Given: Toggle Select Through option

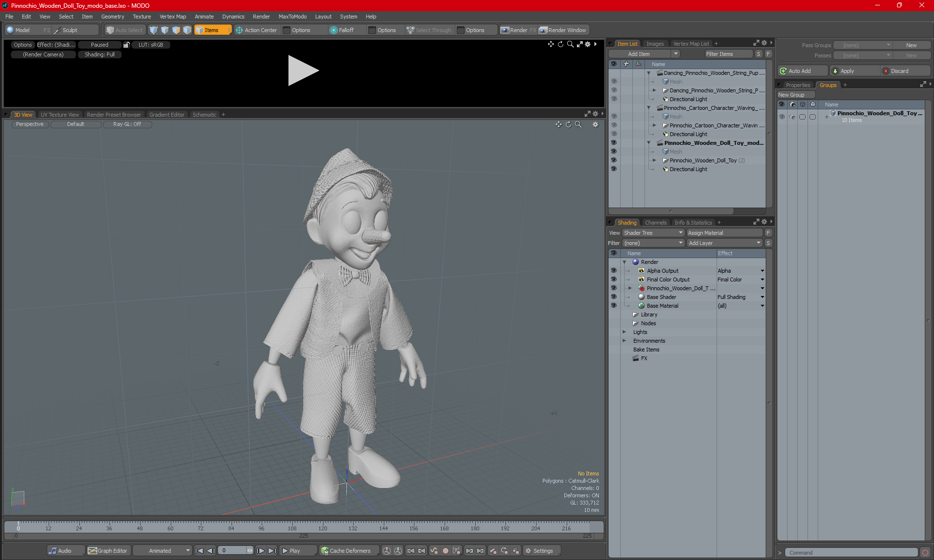Looking at the screenshot, I should click(429, 30).
